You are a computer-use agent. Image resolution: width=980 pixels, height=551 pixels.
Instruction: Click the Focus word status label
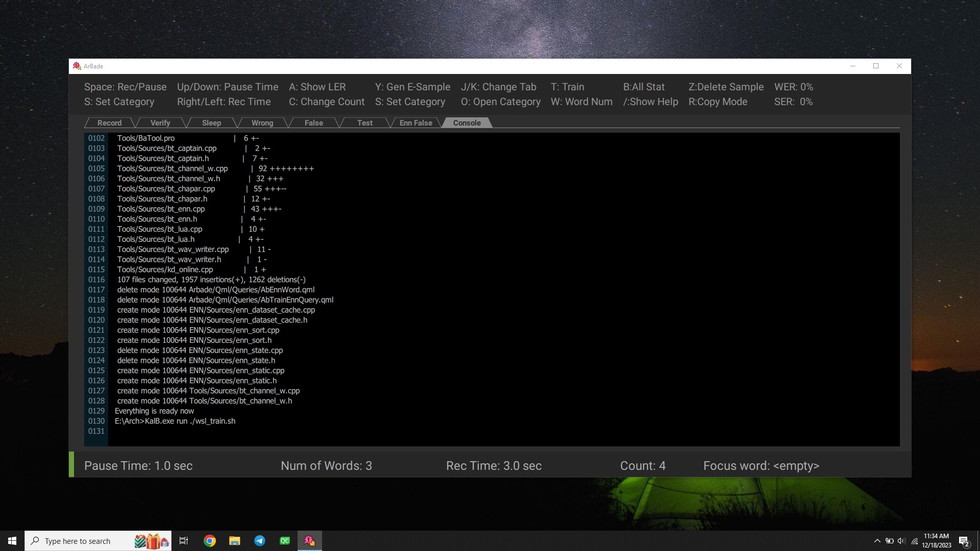pos(761,466)
